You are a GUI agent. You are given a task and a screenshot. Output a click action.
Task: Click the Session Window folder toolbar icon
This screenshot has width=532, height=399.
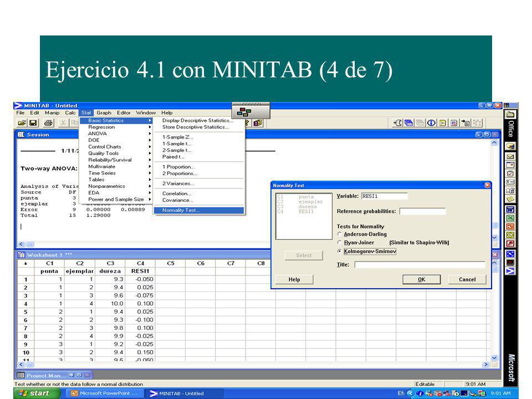[397, 123]
